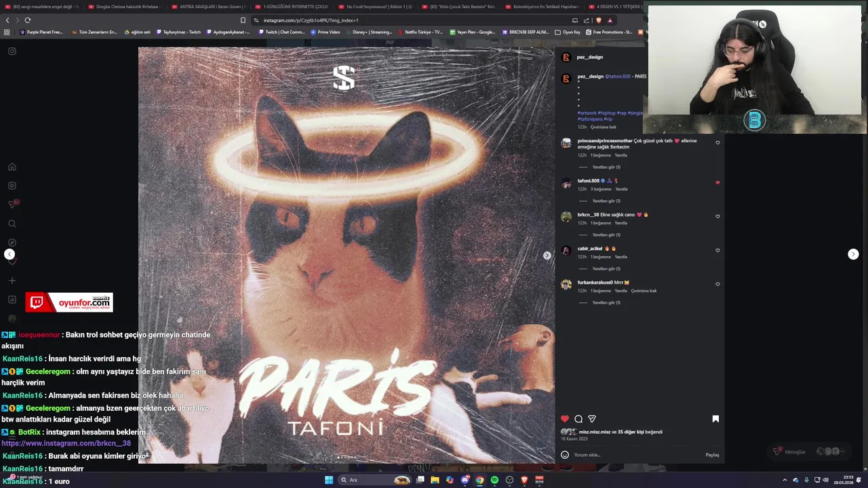Open the Tayfunylmaz - Twitch bookmark
The width and height of the screenshot is (868, 488).
[x=178, y=32]
